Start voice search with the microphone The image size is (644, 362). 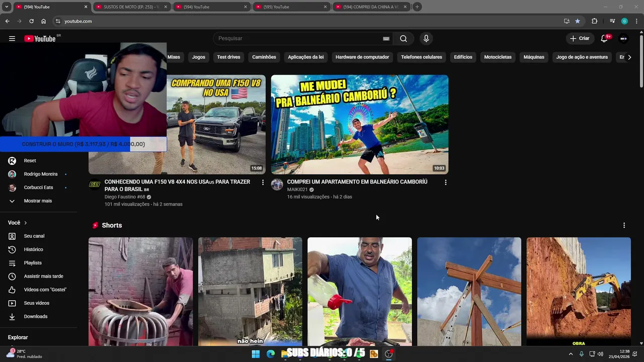pos(426,39)
